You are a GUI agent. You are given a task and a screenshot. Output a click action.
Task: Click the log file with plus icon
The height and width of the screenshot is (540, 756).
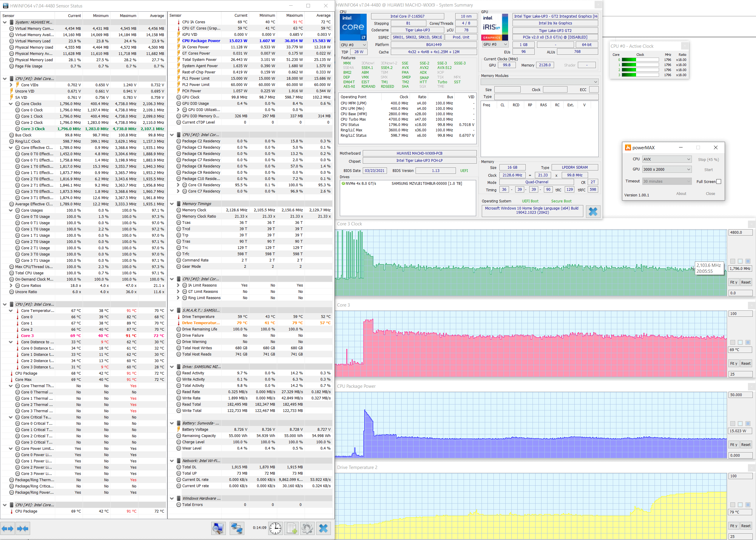pyautogui.click(x=292, y=528)
